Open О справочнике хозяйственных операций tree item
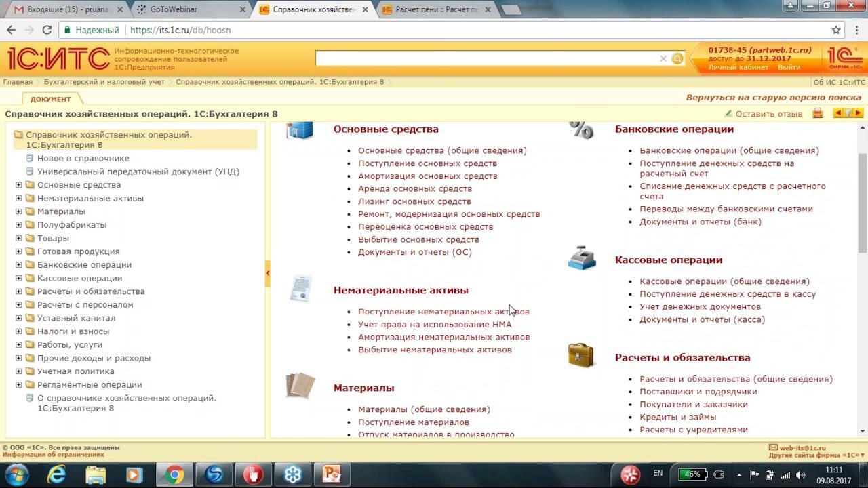 pyautogui.click(x=127, y=403)
